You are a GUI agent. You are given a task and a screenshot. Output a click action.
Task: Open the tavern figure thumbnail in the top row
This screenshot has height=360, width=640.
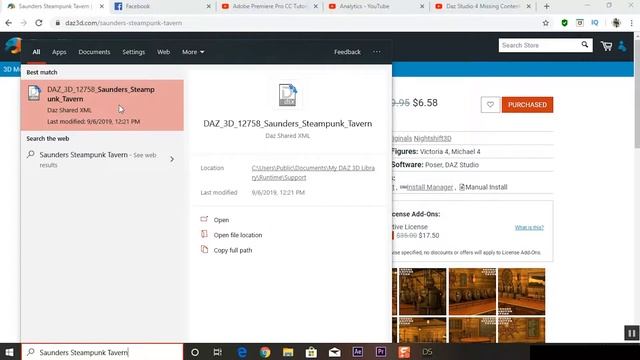[x=422, y=291]
